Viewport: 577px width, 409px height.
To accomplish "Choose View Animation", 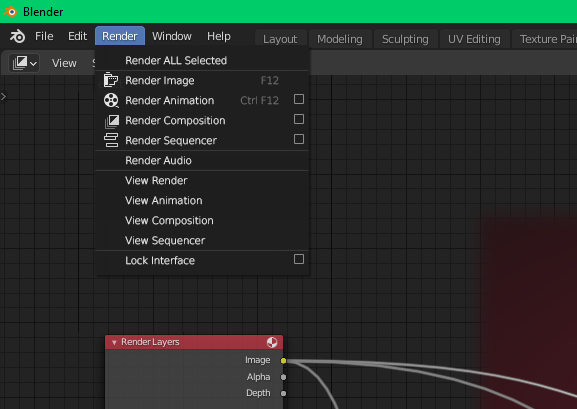I will coord(202,200).
